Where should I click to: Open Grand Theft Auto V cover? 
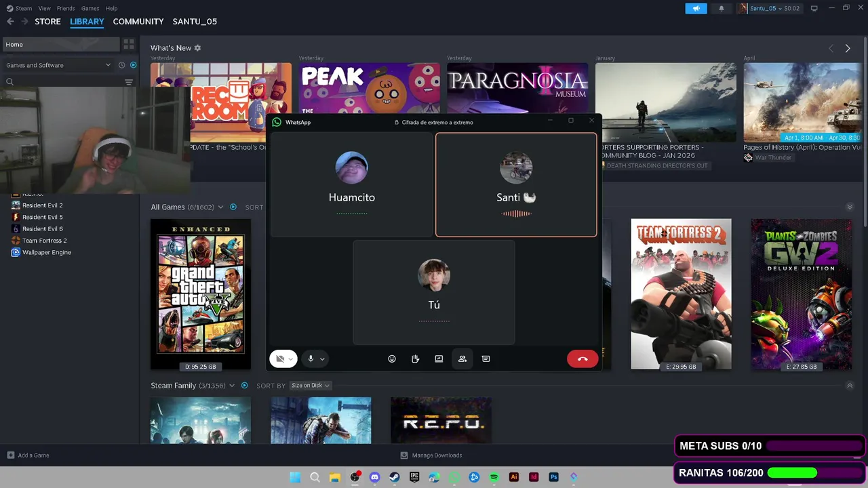pos(201,294)
